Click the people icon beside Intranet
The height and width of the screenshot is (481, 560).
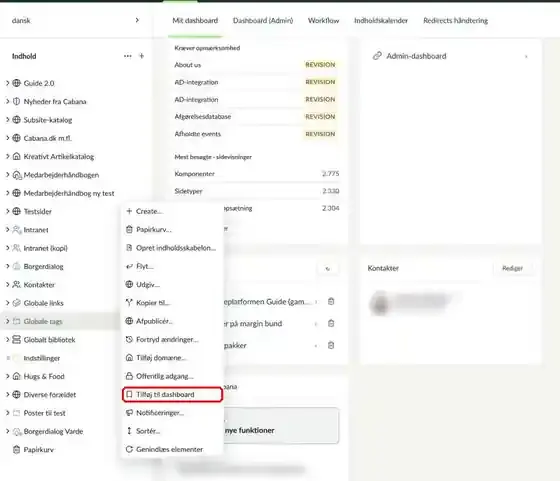tap(16, 230)
